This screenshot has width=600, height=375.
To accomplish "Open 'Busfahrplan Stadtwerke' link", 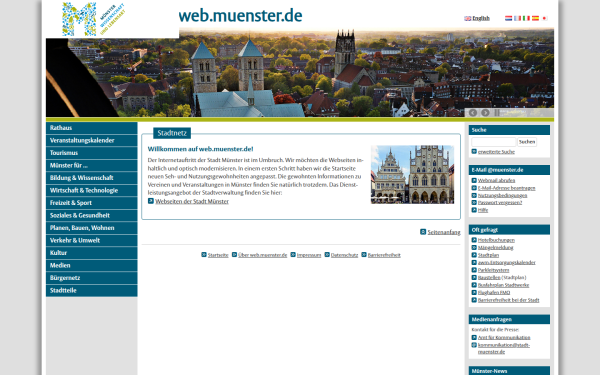I will pyautogui.click(x=504, y=285).
